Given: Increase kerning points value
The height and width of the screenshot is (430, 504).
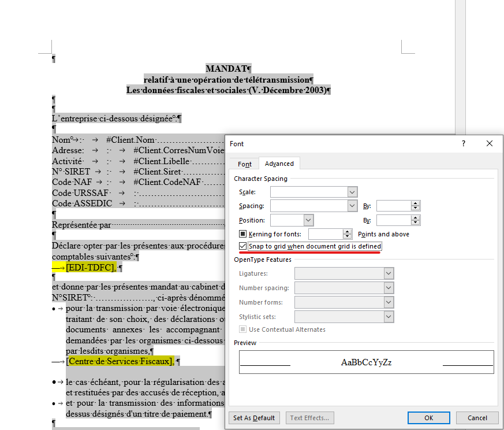Looking at the screenshot, I should point(347,232).
